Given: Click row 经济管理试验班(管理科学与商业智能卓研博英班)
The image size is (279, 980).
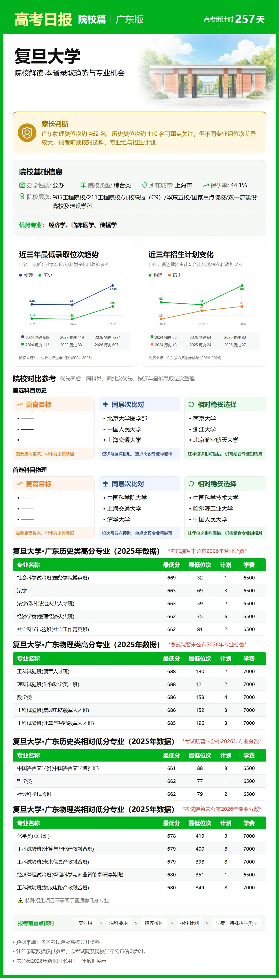Looking at the screenshot, I should click(139, 875).
